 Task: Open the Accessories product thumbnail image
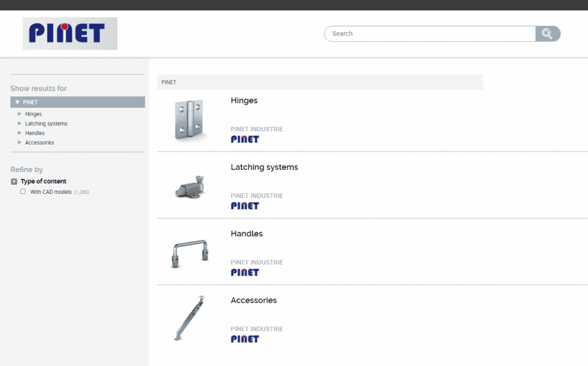coord(189,318)
